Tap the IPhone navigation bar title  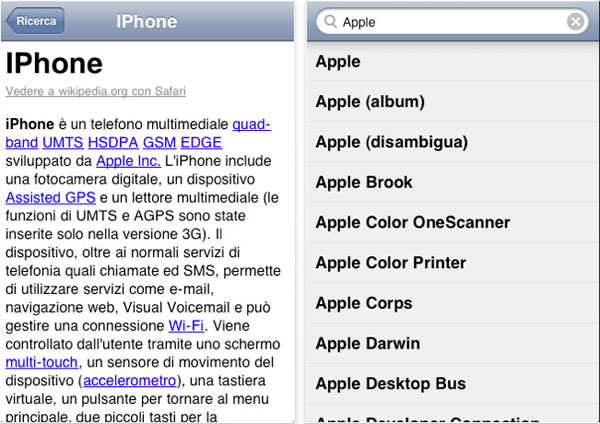point(147,21)
